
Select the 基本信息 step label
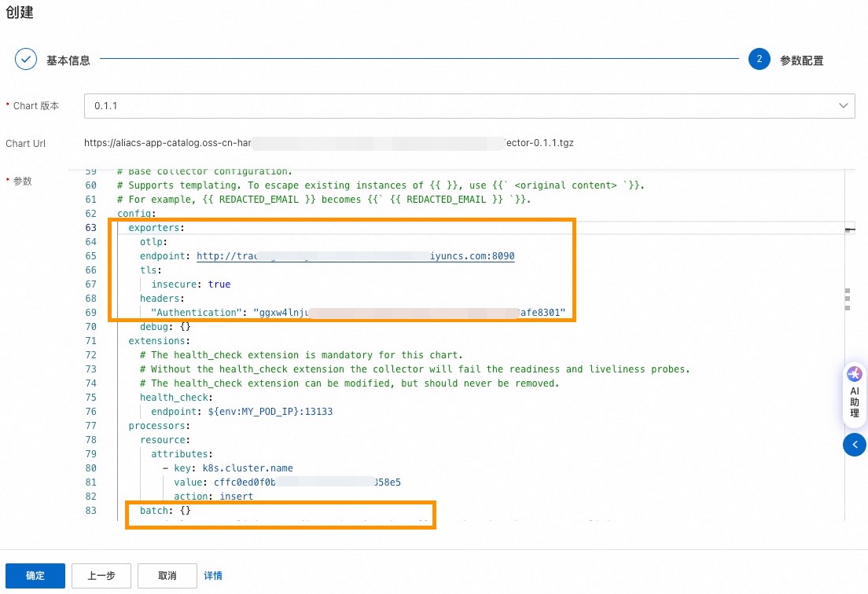coord(68,60)
